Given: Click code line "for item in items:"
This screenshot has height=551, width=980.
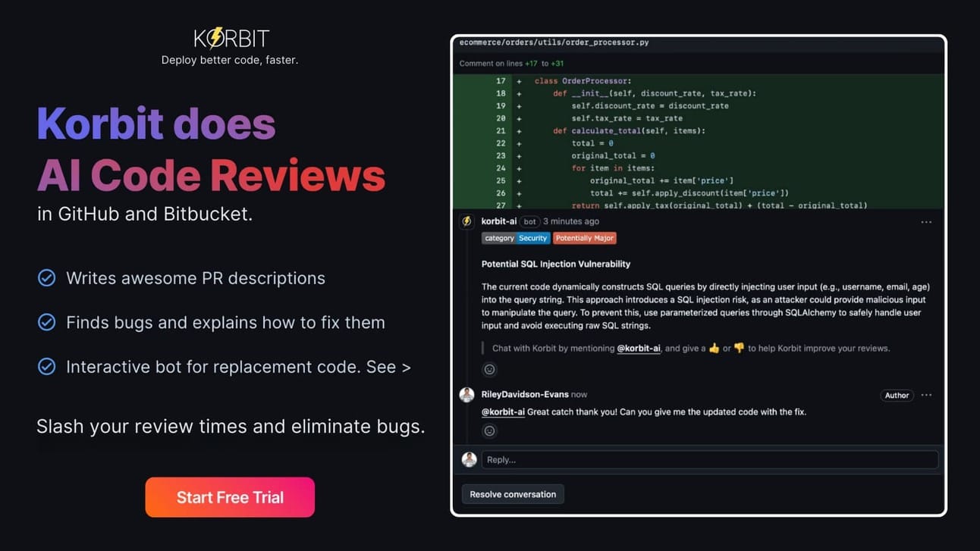Looking at the screenshot, I should click(613, 168).
